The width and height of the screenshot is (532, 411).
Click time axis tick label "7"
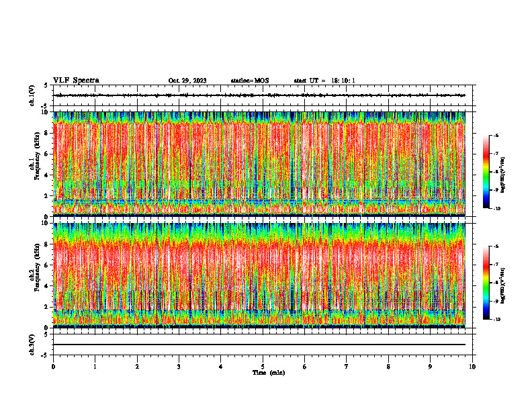[x=347, y=367]
